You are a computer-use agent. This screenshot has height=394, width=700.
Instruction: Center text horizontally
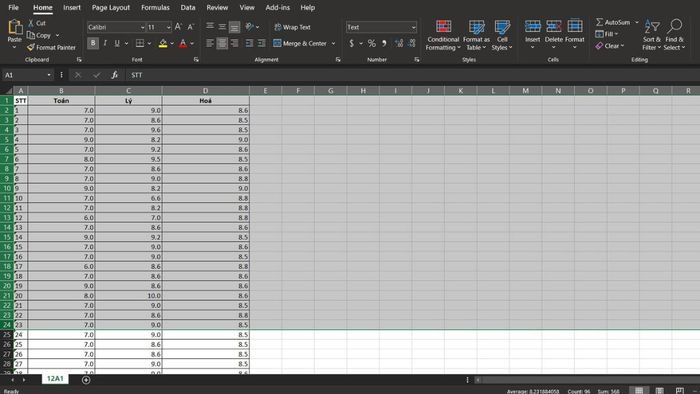[x=222, y=43]
